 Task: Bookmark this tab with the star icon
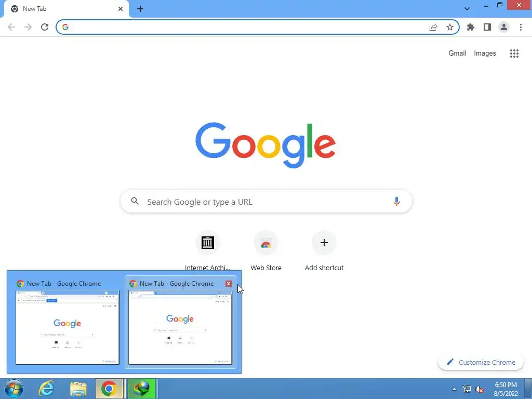click(x=450, y=27)
